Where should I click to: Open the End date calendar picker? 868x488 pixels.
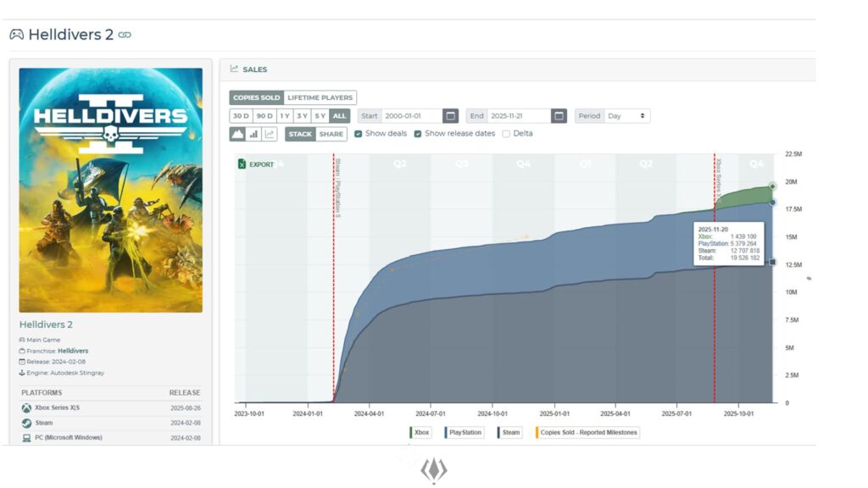coord(559,116)
